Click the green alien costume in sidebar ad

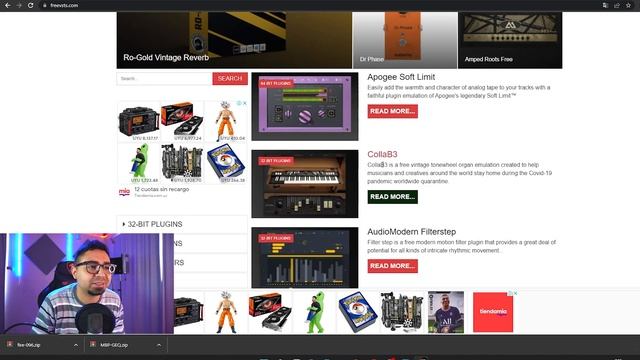(139, 163)
